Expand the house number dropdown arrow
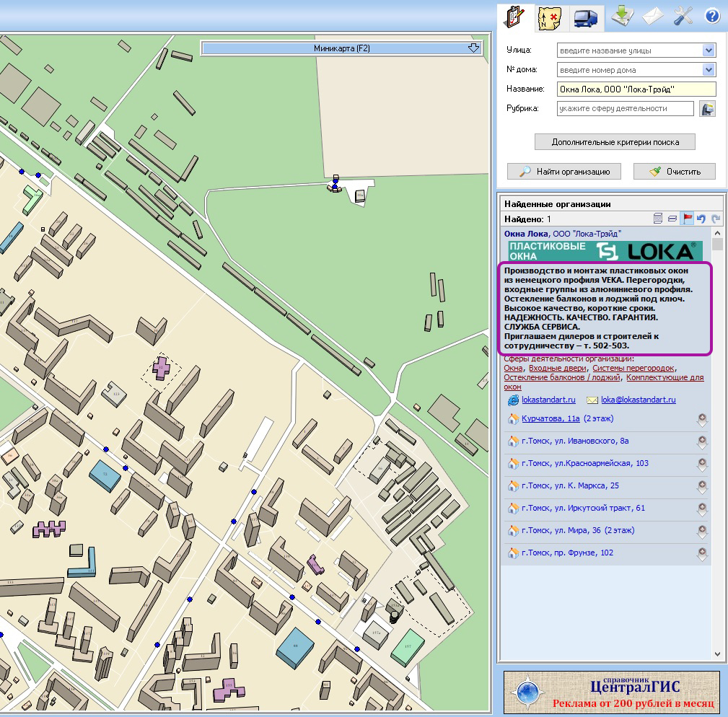This screenshot has height=717, width=728. [x=709, y=70]
